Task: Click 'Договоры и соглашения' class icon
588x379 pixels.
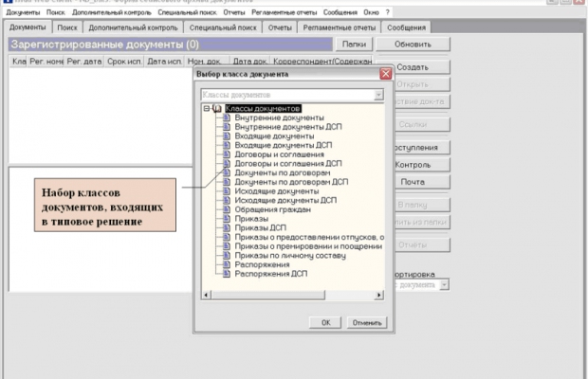Action: coord(228,154)
